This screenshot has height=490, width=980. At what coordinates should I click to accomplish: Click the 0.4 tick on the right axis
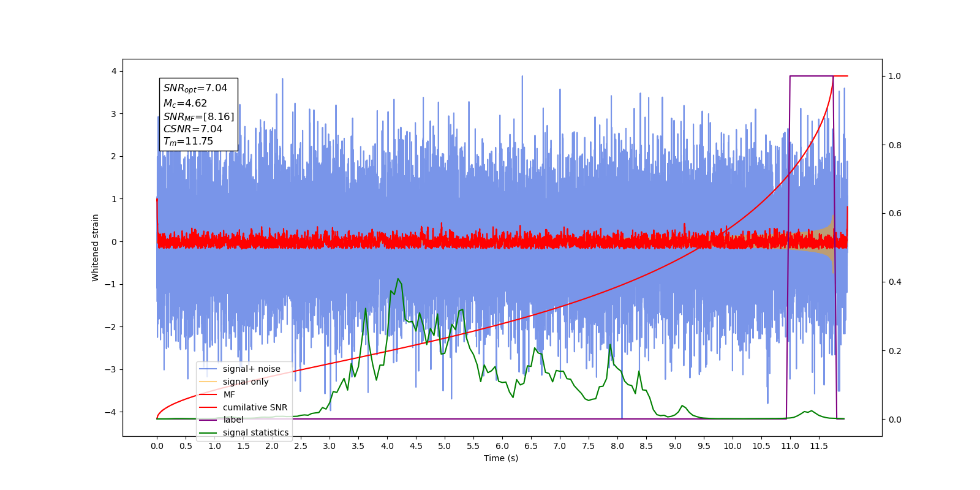point(895,282)
